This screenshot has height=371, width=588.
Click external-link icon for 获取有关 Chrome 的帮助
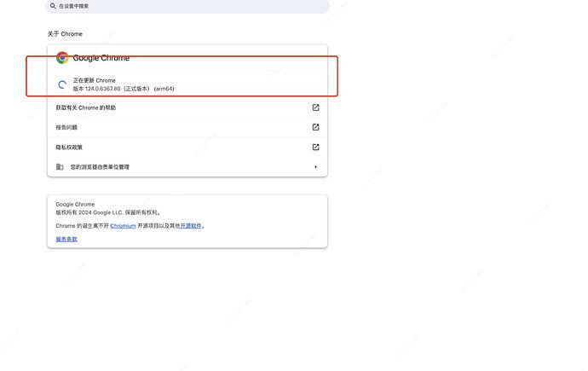(315, 107)
